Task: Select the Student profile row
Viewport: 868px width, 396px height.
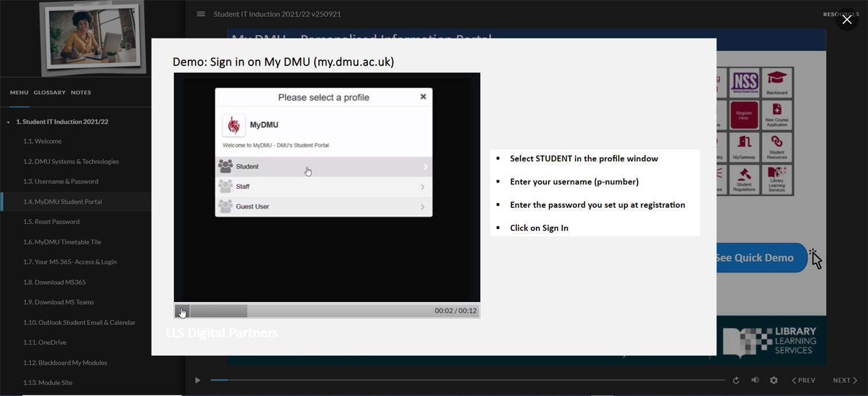Action: (323, 166)
